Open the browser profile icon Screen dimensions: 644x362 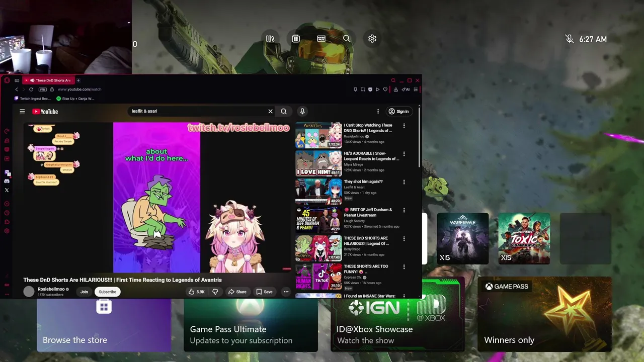(396, 89)
